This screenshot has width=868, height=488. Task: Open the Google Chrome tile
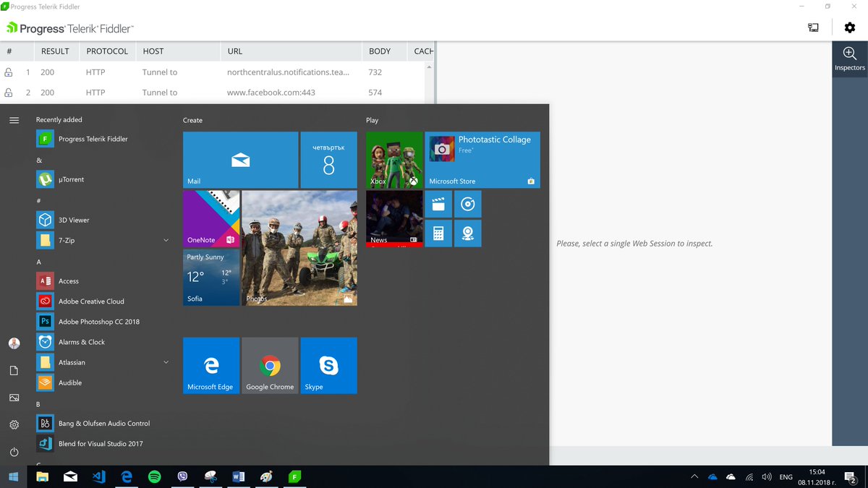270,365
